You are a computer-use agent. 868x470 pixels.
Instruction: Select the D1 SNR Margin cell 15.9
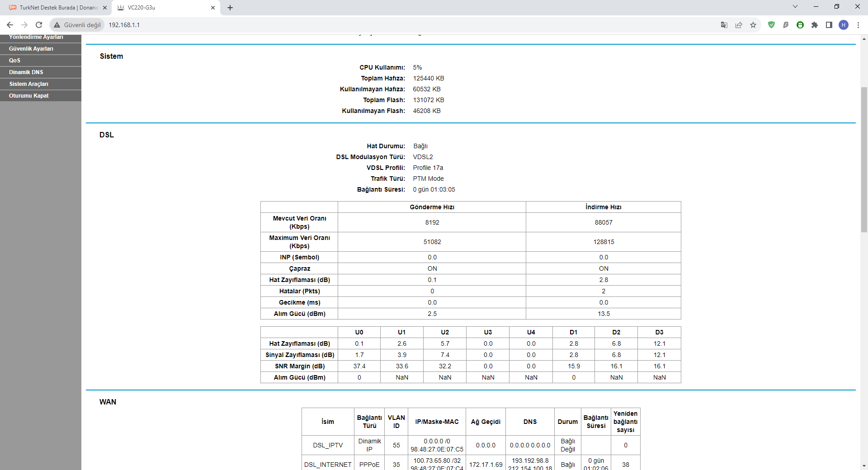574,366
